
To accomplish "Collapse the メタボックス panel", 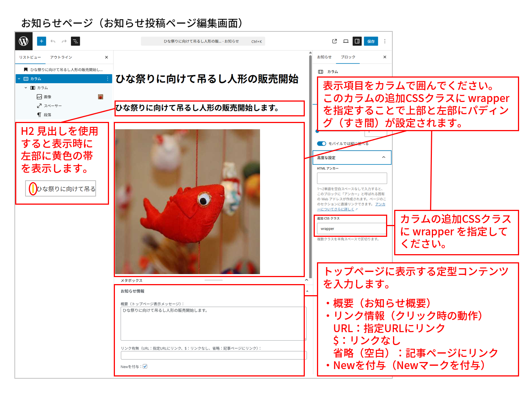I will (306, 280).
